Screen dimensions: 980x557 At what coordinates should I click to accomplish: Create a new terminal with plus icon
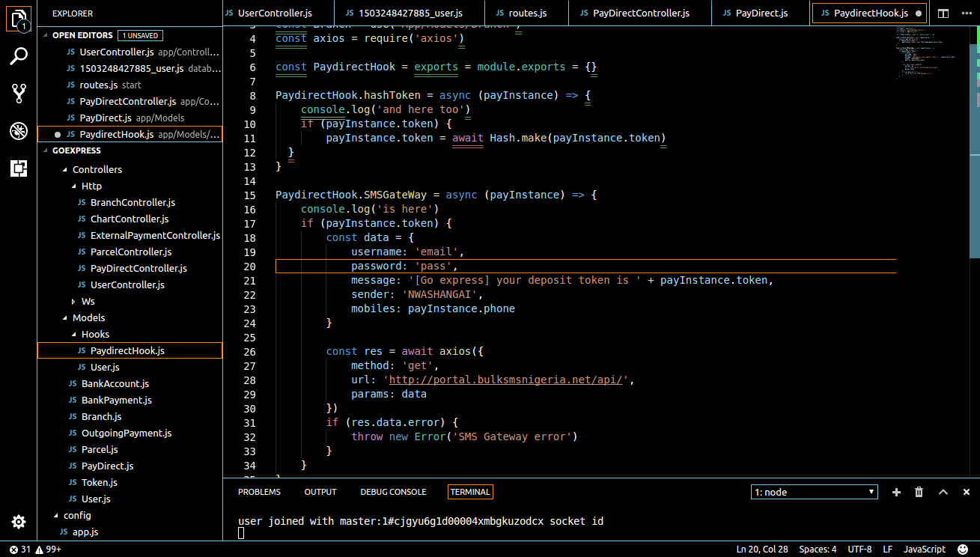point(896,492)
